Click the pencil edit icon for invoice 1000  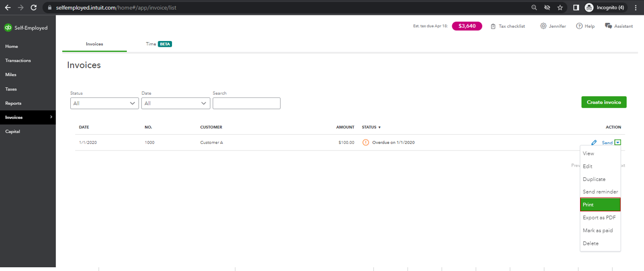coord(594,143)
